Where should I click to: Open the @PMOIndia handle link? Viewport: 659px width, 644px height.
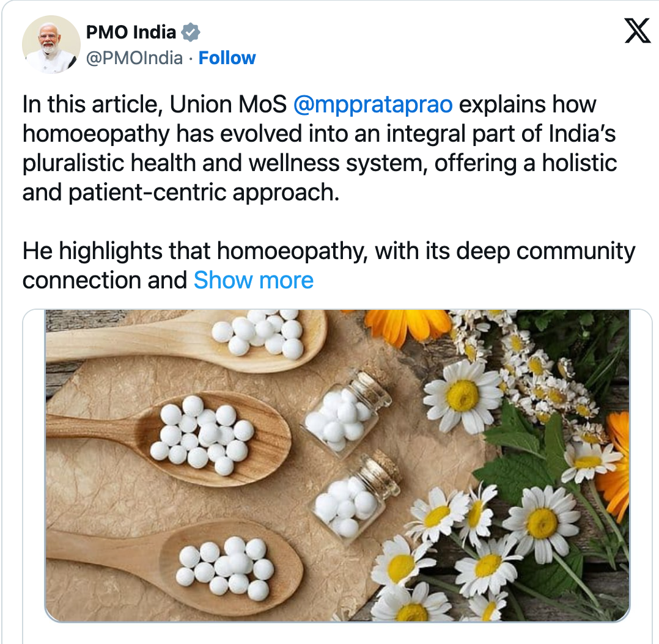(134, 58)
